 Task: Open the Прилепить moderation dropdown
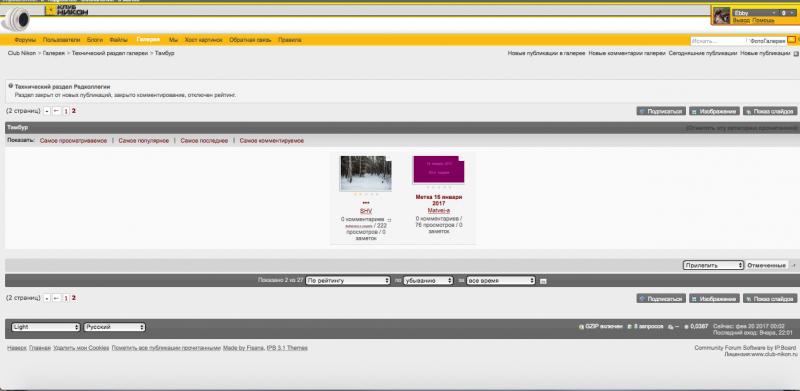click(x=713, y=265)
